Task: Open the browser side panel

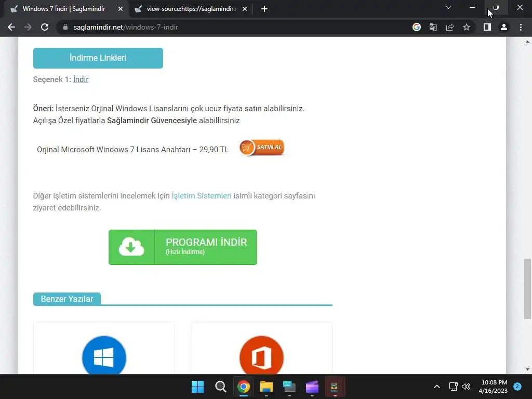Action: pyautogui.click(x=487, y=27)
